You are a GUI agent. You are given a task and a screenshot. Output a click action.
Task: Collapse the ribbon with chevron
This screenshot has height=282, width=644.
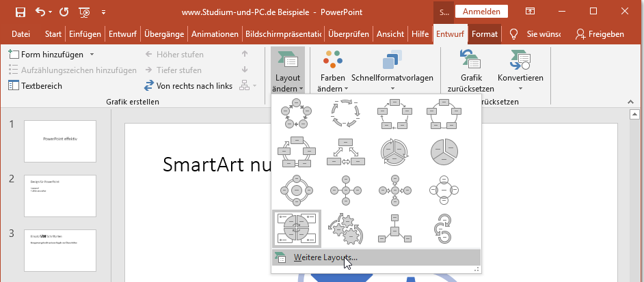[x=631, y=101]
